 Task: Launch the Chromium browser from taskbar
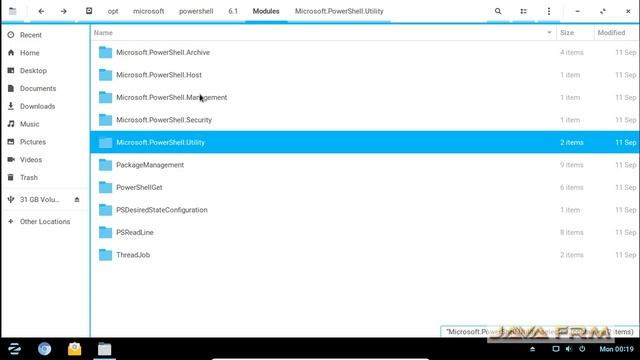point(44,349)
